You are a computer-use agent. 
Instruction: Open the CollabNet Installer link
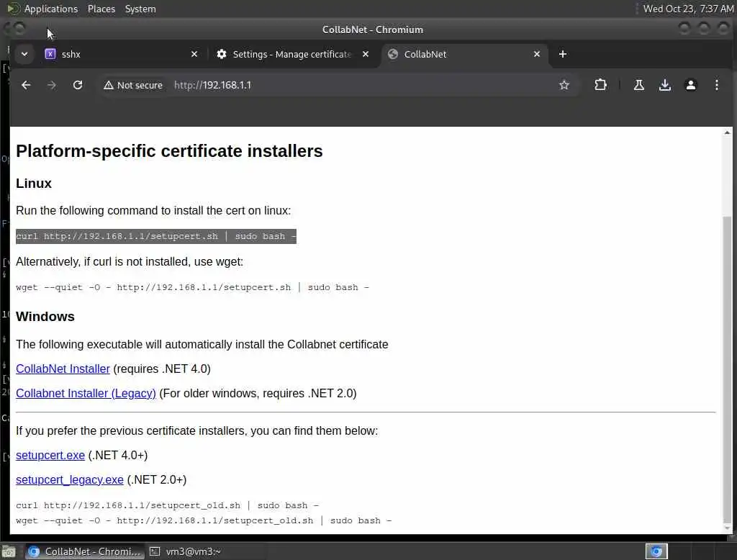(63, 369)
